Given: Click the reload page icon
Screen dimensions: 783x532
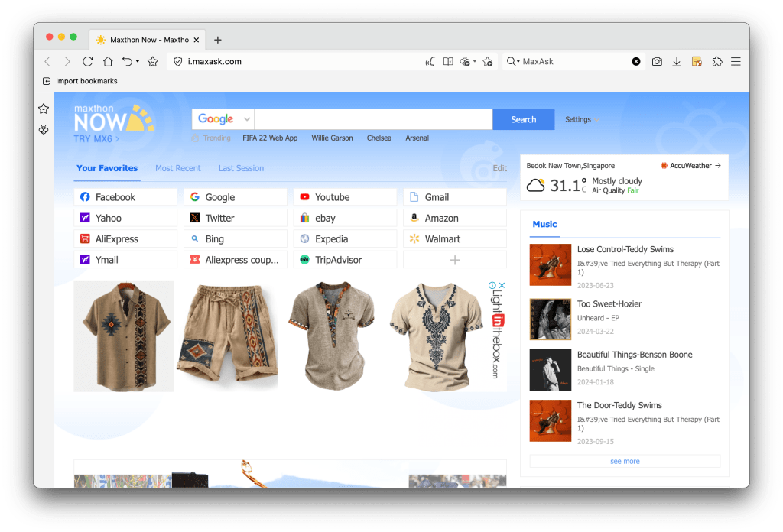Looking at the screenshot, I should pyautogui.click(x=88, y=61).
